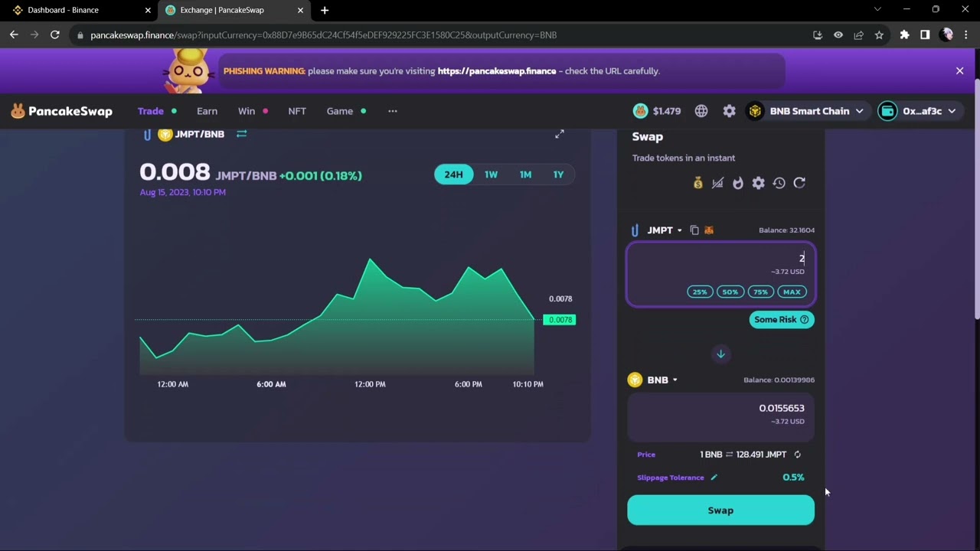Image resolution: width=980 pixels, height=551 pixels.
Task: Close the Exchange | PancakeSwap tab
Action: click(300, 10)
